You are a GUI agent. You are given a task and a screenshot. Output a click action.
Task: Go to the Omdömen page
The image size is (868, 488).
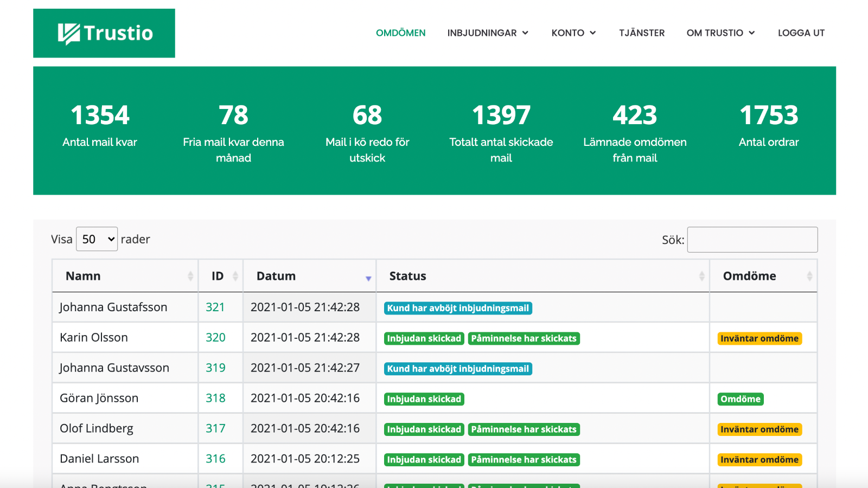[x=400, y=33]
